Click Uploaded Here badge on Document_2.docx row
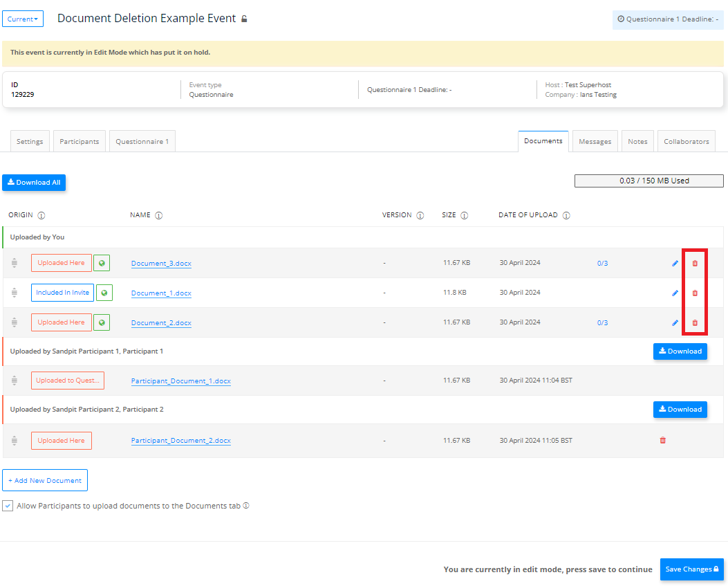The height and width of the screenshot is (586, 728). click(62, 322)
